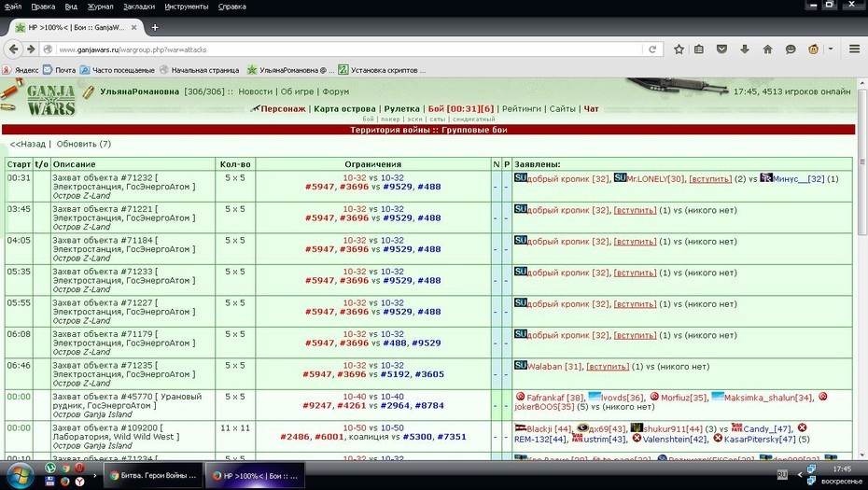Open the Правка menu
The image size is (868, 490).
pyautogui.click(x=43, y=7)
